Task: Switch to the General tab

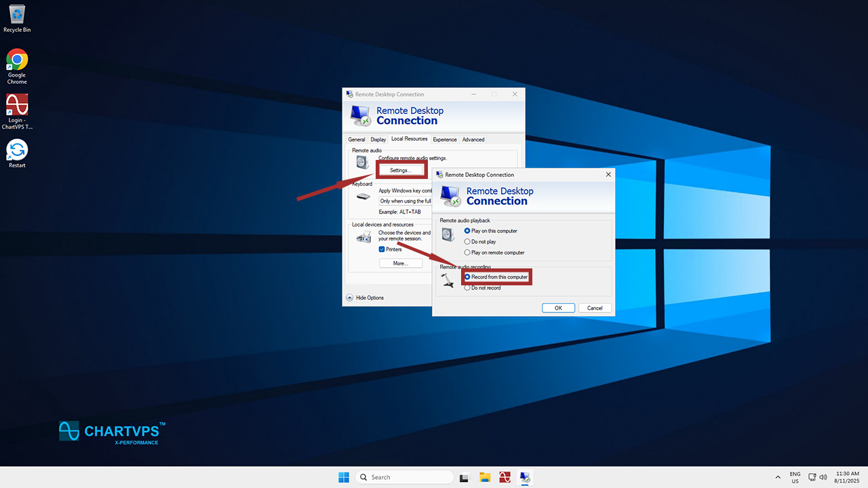Action: pyautogui.click(x=357, y=140)
